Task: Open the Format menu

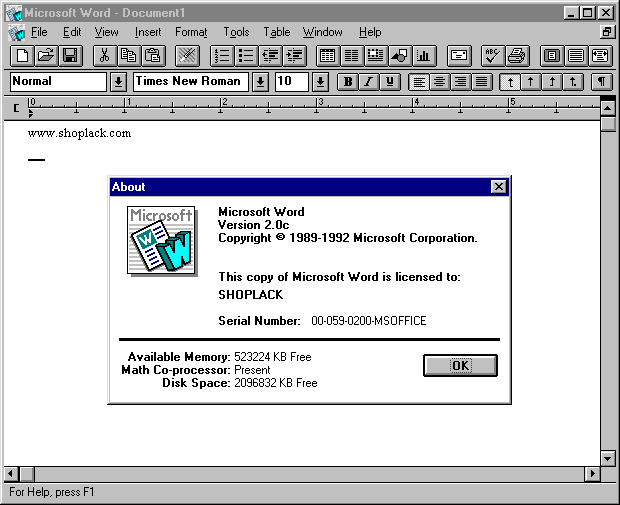Action: pyautogui.click(x=191, y=32)
